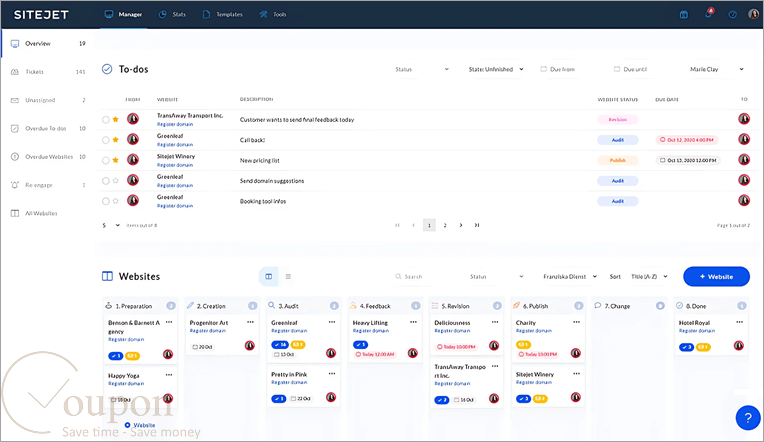Click Register domain under Sitejet Winery to-do
The image size is (764, 442).
coord(175,165)
